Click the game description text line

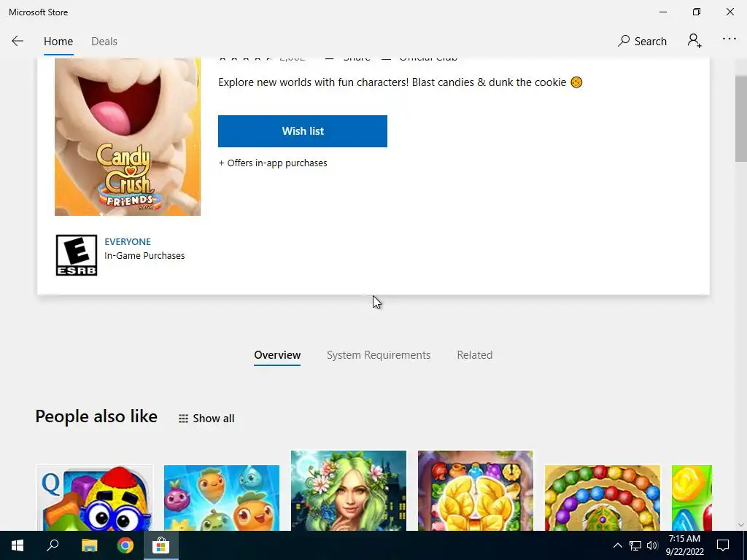(400, 82)
